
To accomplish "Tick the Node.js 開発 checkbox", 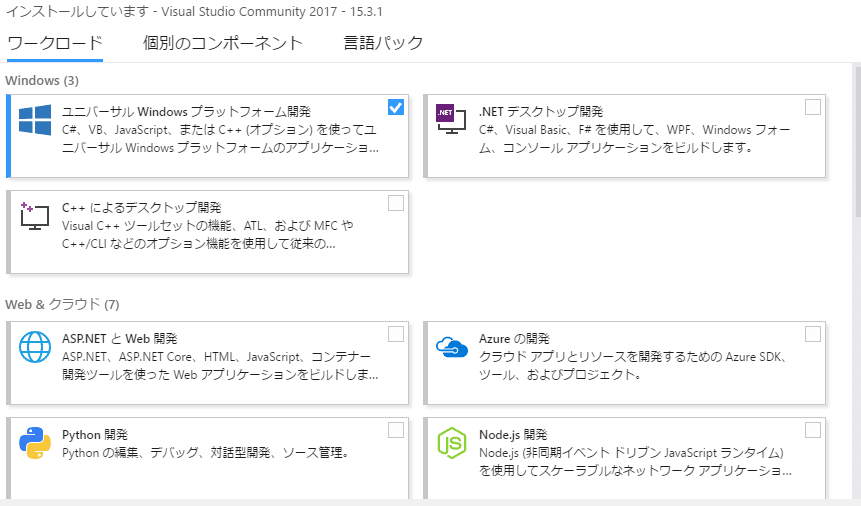I will [812, 430].
